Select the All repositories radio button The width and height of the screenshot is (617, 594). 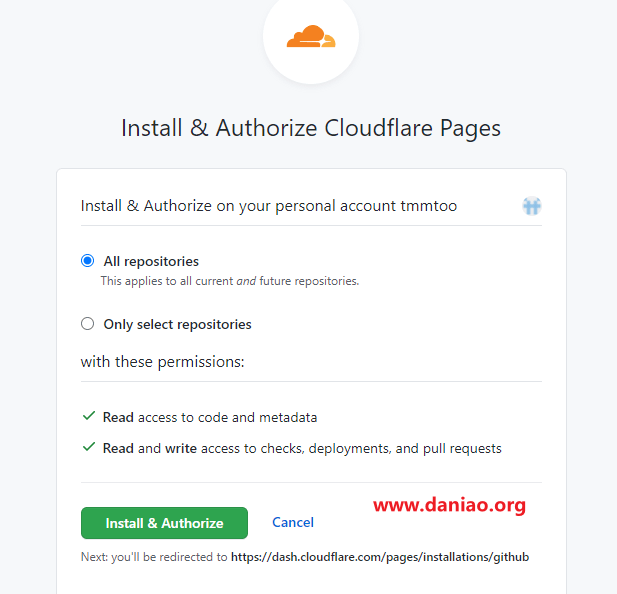pyautogui.click(x=87, y=261)
